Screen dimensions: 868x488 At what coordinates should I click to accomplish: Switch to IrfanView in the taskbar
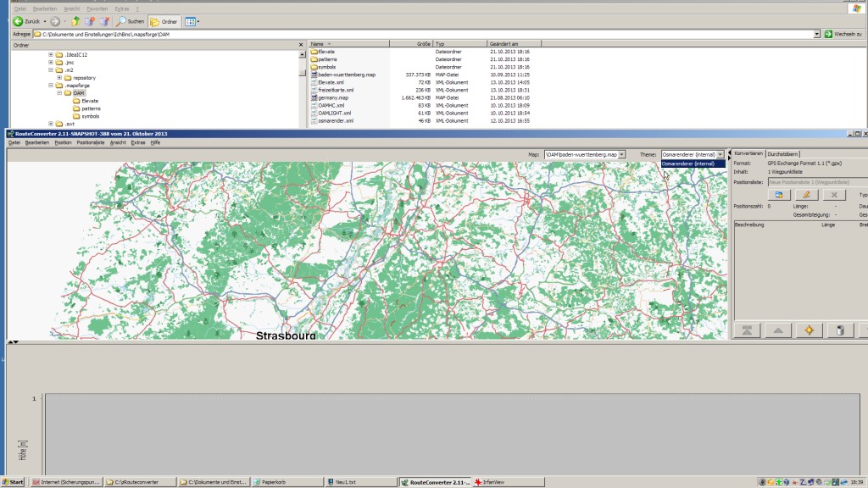tap(492, 482)
